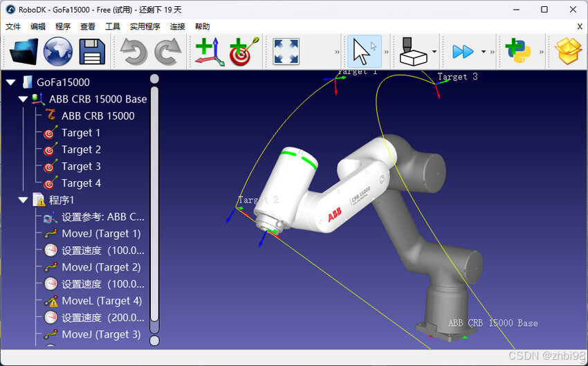Open the 查看 menu

88,26
